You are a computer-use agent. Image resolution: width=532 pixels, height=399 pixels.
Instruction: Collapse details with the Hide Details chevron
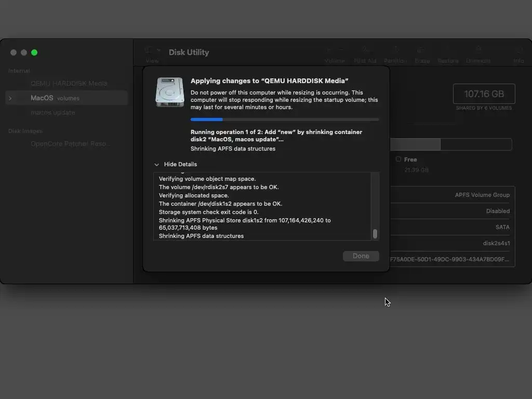(156, 165)
